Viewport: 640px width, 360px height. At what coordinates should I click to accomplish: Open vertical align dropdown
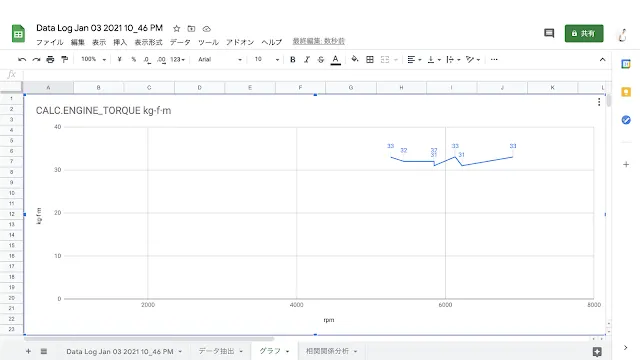[x=434, y=60]
